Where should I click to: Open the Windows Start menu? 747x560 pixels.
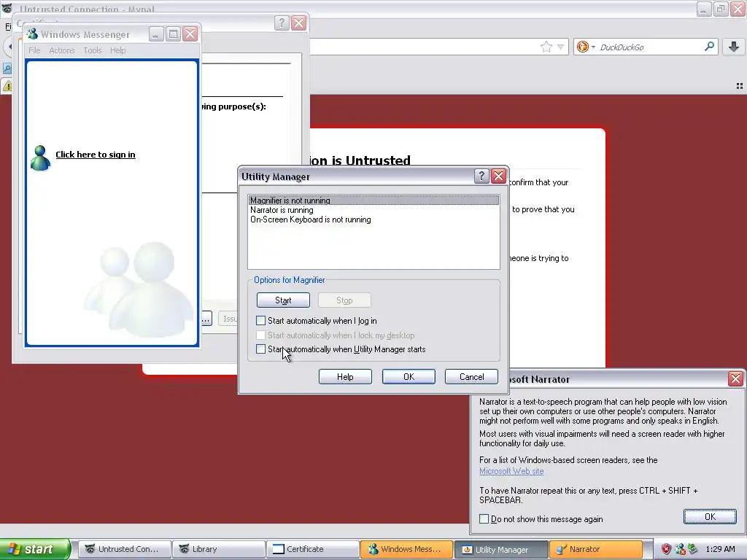(35, 549)
